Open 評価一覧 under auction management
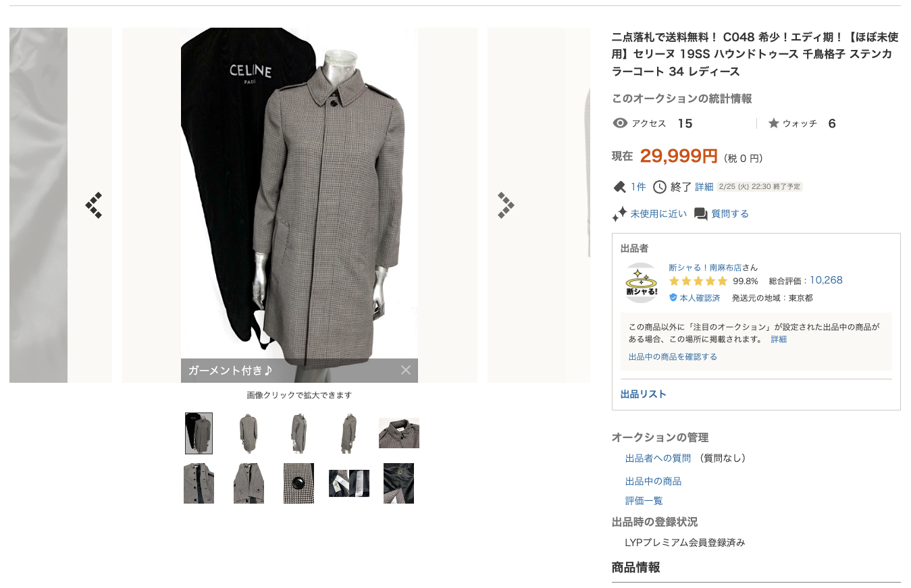 644,501
